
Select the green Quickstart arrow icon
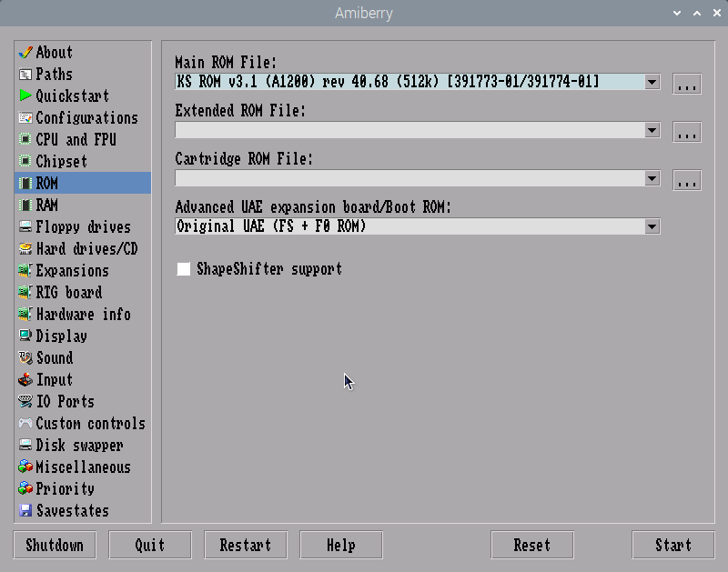click(25, 95)
